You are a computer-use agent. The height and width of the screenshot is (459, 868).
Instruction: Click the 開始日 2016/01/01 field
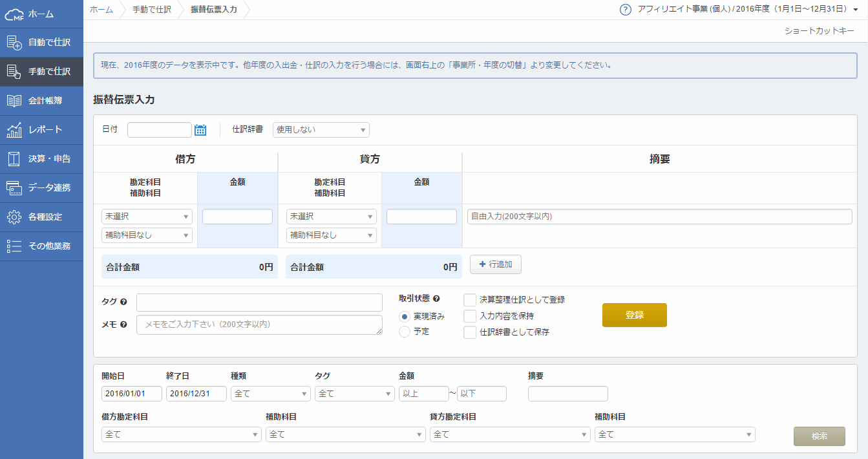click(x=132, y=394)
